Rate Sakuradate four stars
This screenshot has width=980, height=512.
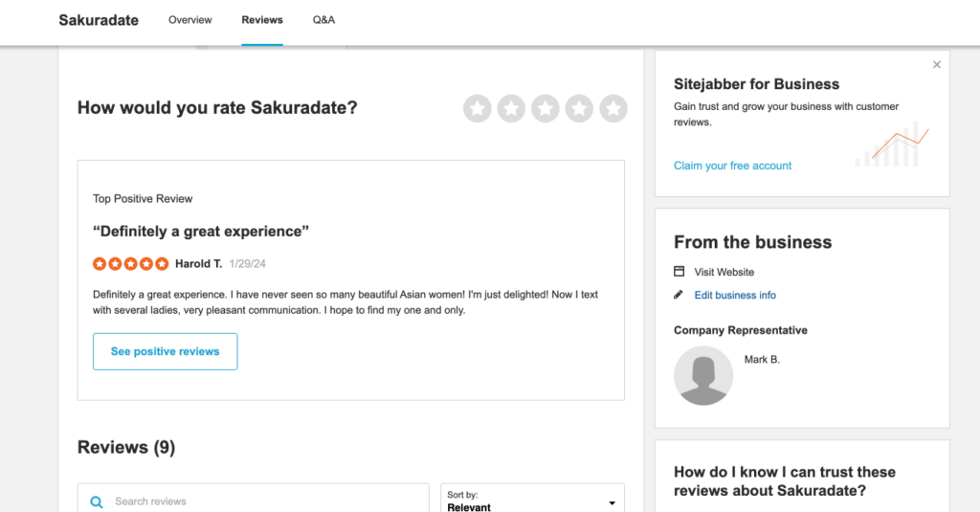pos(579,109)
